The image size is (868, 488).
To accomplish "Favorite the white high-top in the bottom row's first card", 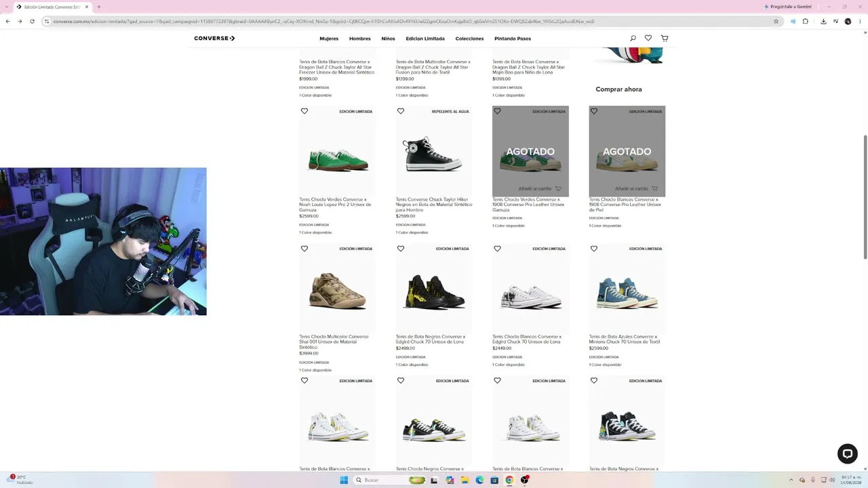I will 304,381.
